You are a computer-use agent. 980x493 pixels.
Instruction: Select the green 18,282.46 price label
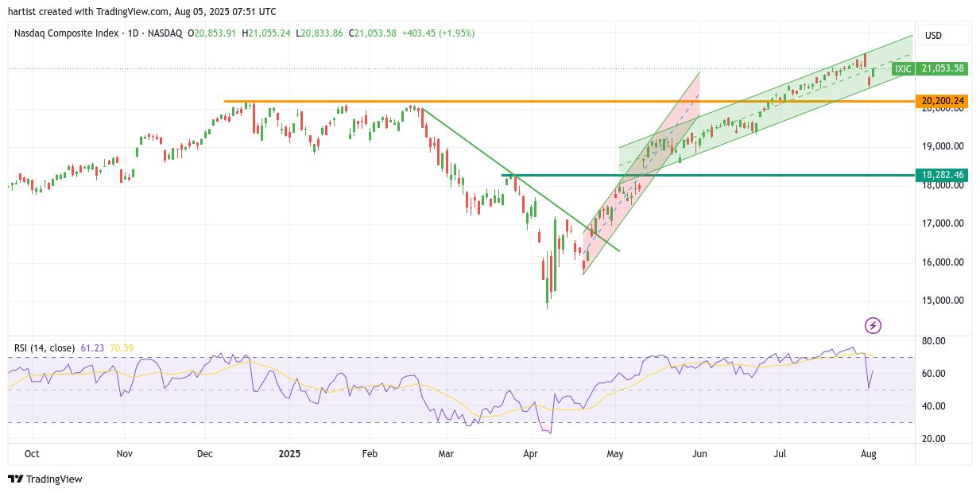click(943, 174)
